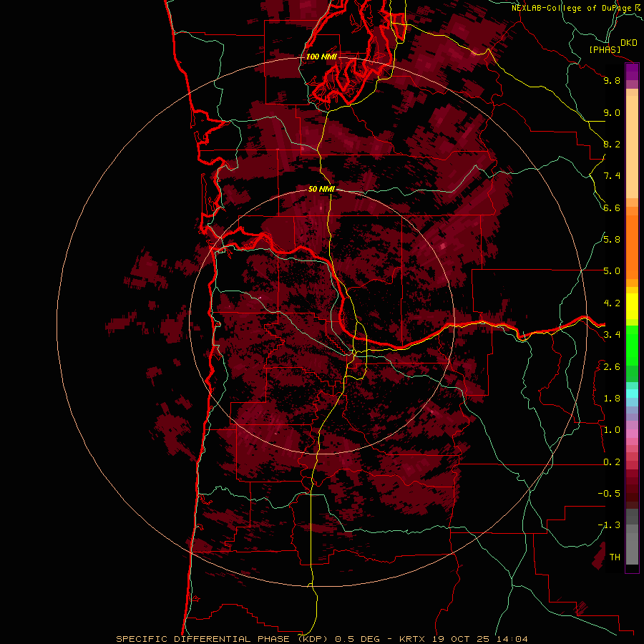Click the DKD label above the legend
644x644 pixels.
629,43
